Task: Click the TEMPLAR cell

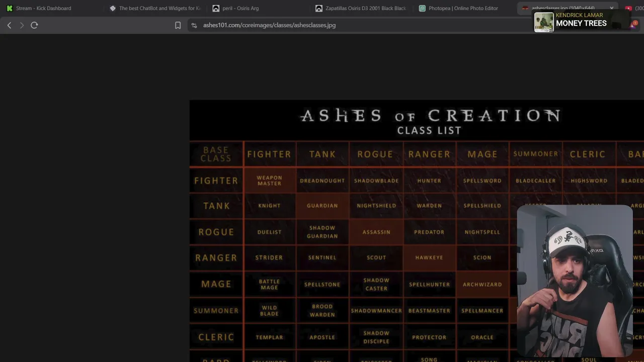Action: click(269, 337)
